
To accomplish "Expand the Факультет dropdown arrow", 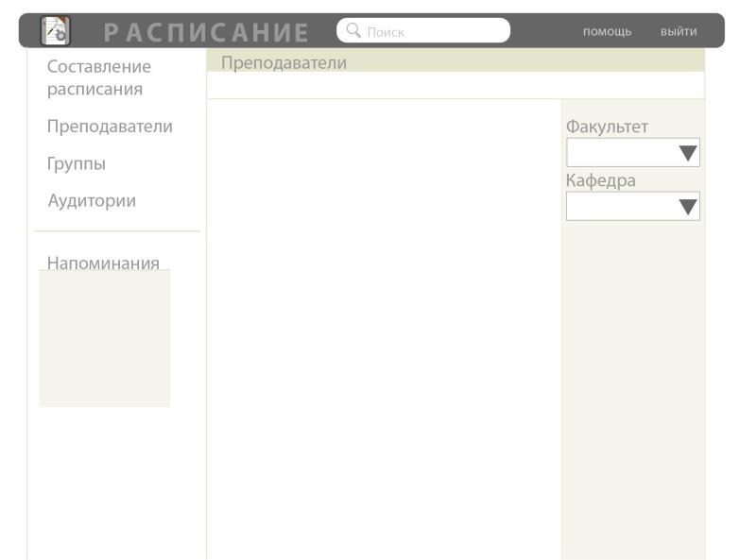I will (688, 153).
